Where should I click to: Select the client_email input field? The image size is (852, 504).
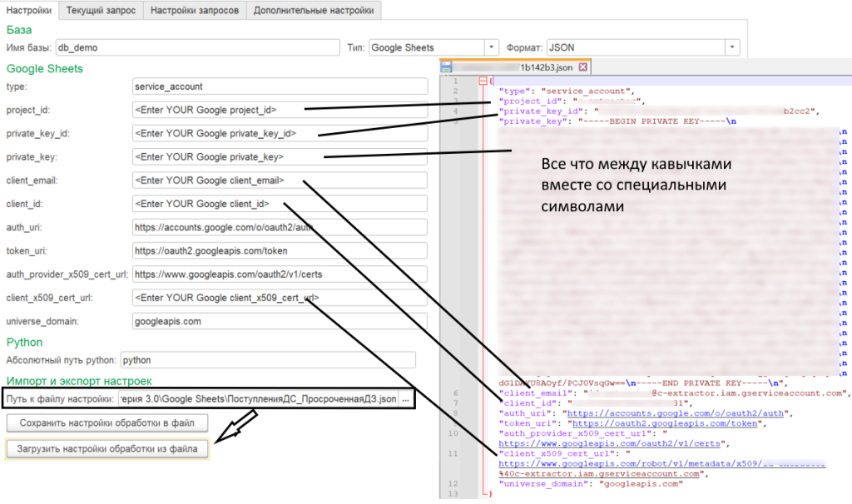[x=280, y=180]
